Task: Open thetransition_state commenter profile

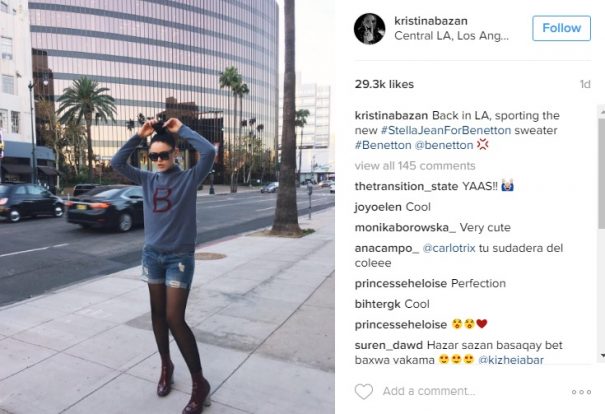Action: point(406,186)
